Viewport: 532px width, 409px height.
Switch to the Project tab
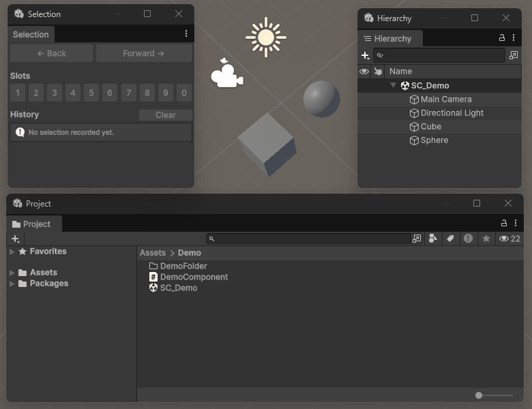(x=34, y=224)
